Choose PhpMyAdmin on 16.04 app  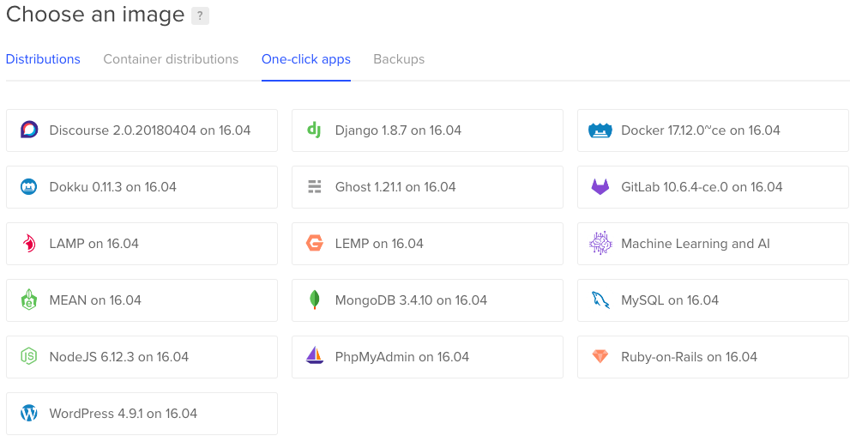click(x=427, y=357)
